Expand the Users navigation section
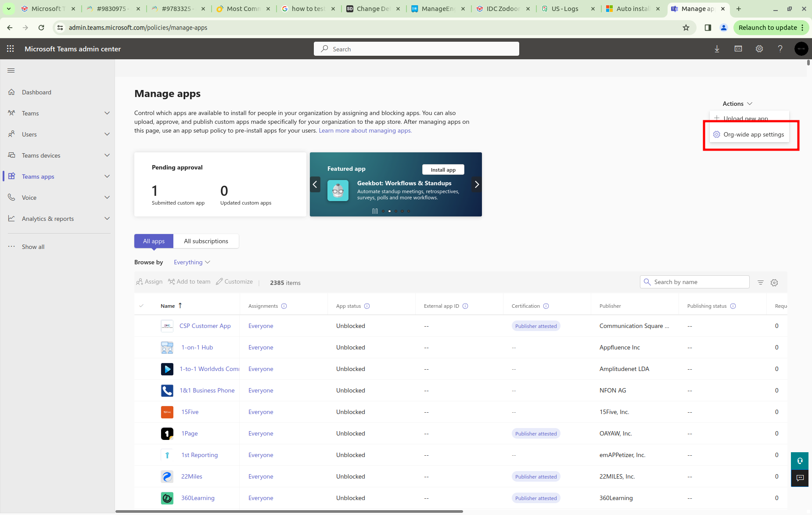 (107, 134)
